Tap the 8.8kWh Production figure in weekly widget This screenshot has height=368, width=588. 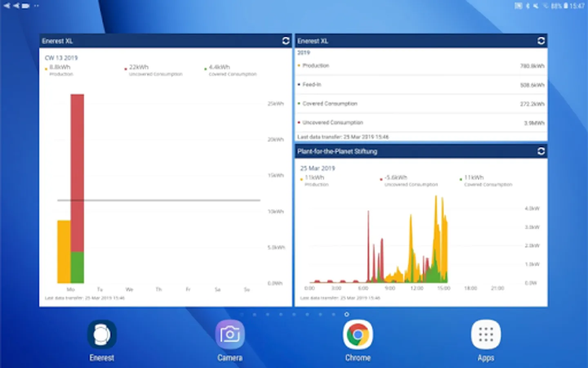pos(60,67)
